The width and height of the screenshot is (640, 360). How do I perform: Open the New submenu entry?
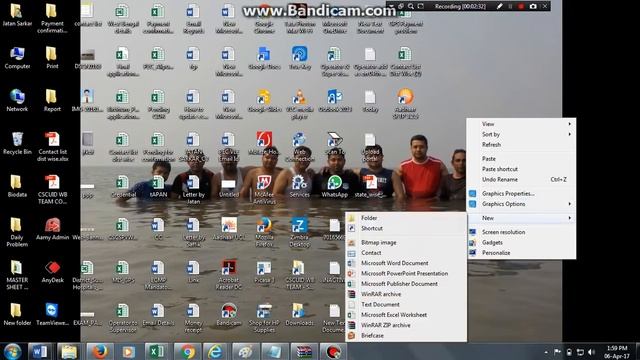tap(521, 218)
